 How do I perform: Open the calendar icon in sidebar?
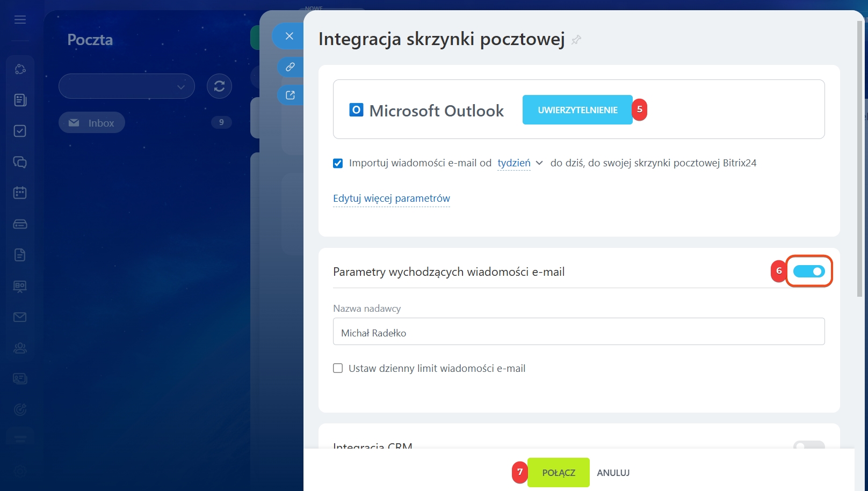pyautogui.click(x=20, y=193)
